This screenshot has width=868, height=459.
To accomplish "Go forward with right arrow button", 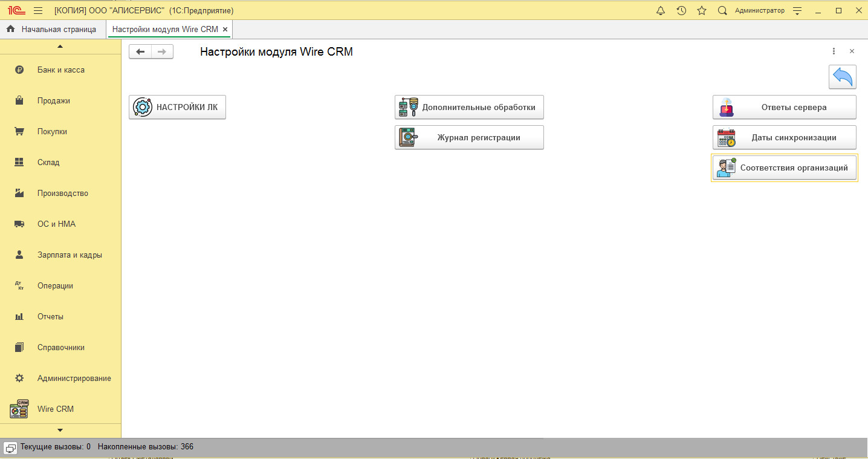I will pos(162,52).
